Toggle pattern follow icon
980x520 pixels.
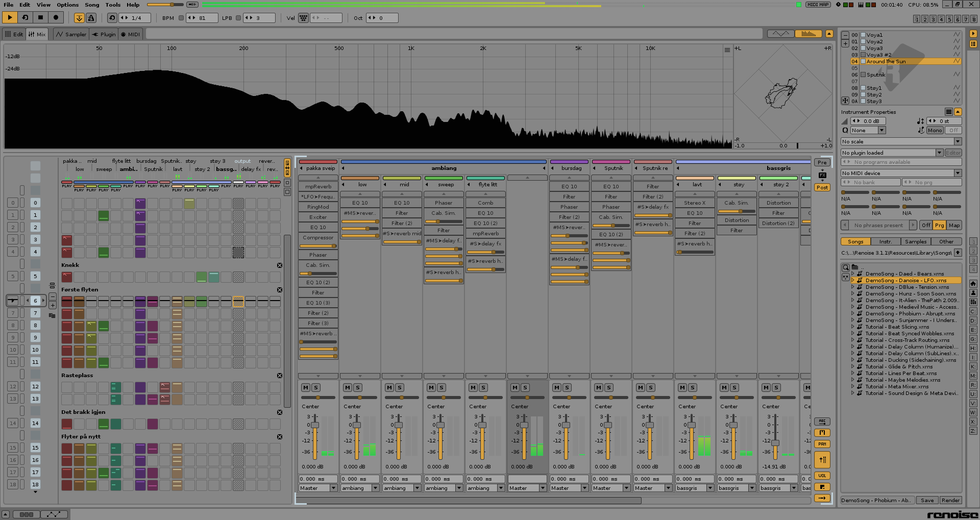click(x=79, y=18)
